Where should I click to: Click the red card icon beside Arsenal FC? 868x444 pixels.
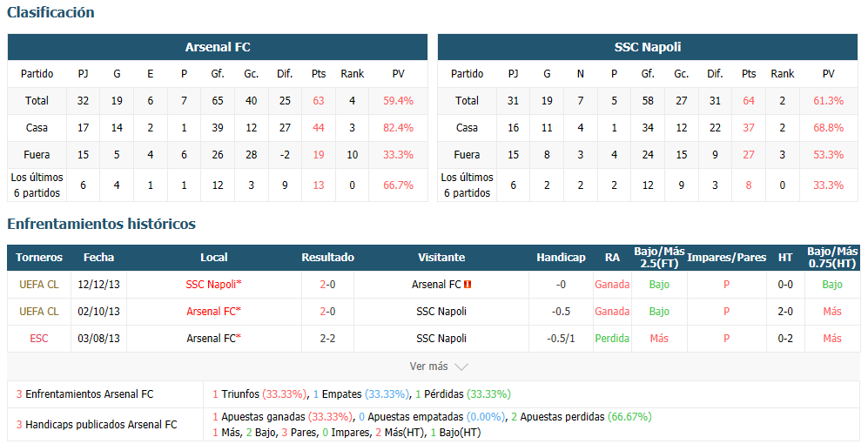coord(468,285)
